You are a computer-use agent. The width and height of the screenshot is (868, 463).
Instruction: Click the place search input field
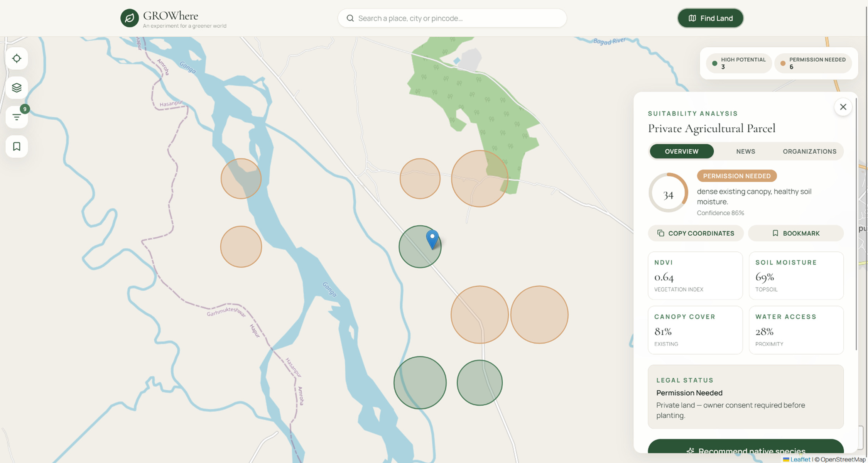452,18
